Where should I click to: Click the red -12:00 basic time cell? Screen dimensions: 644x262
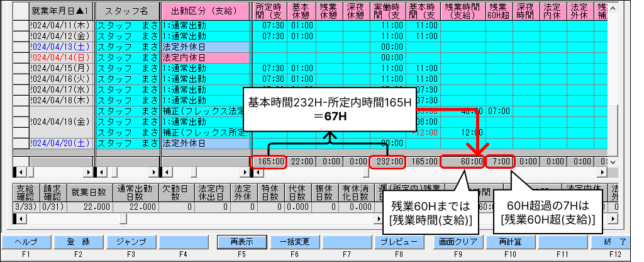point(423,132)
